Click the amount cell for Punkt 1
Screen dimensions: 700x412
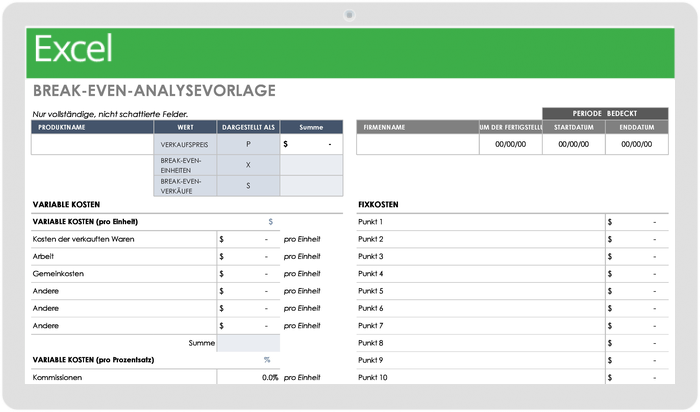click(x=637, y=222)
